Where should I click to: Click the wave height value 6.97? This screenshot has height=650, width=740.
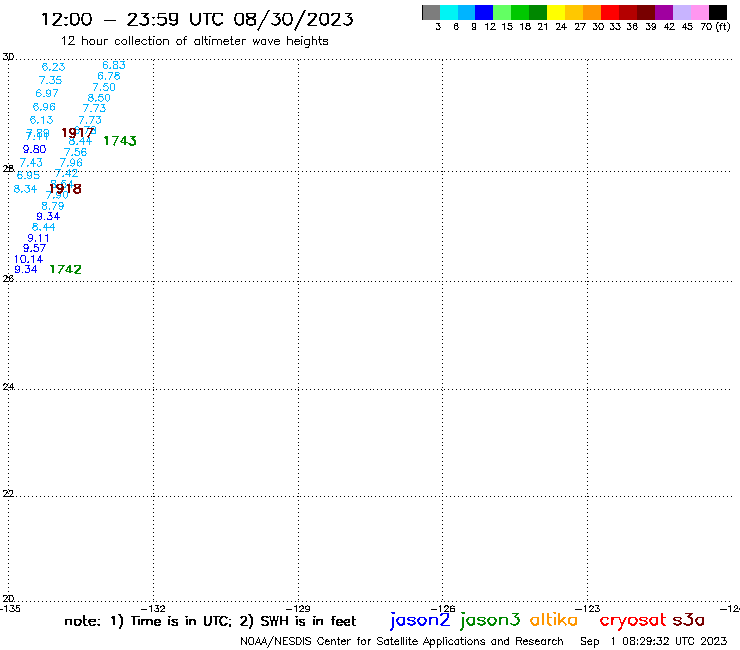(x=47, y=93)
